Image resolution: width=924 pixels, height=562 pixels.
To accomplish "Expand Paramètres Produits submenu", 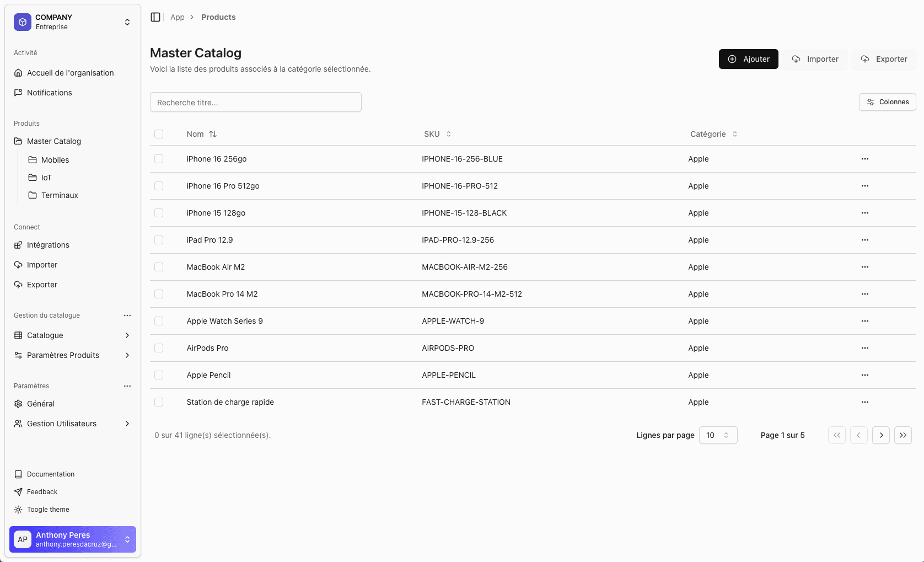I will coord(73,355).
